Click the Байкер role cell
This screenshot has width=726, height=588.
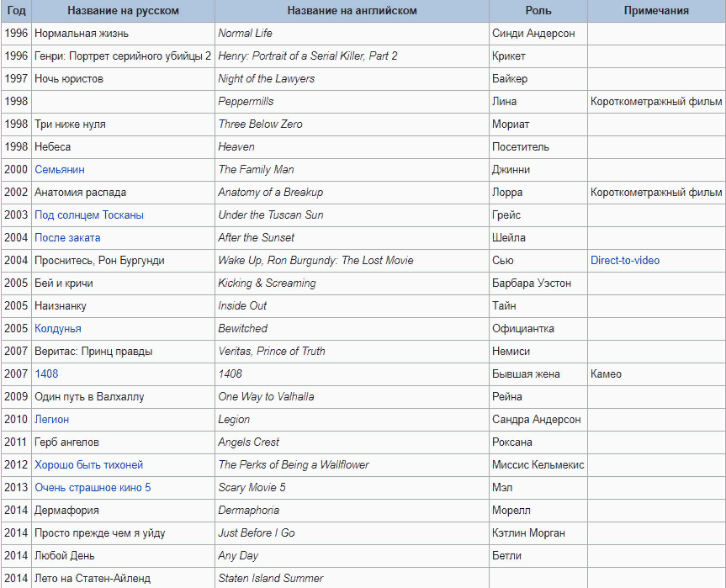point(538,79)
